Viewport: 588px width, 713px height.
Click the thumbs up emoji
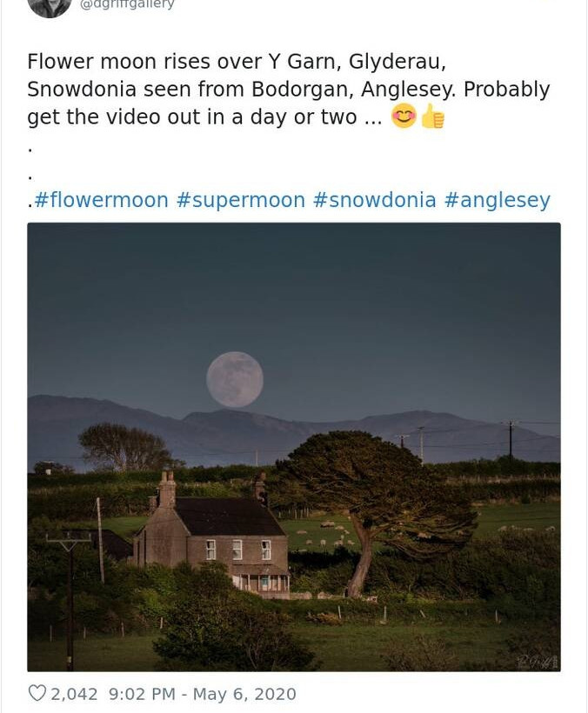pyautogui.click(x=432, y=117)
